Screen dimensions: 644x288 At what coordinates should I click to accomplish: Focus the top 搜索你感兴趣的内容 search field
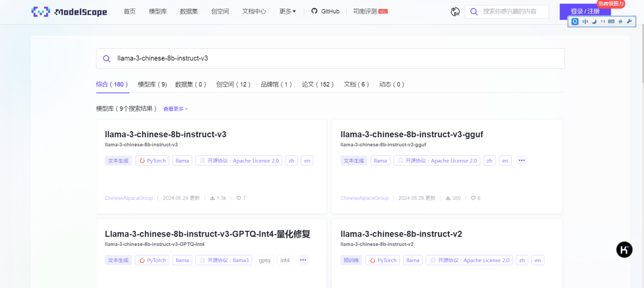click(507, 12)
